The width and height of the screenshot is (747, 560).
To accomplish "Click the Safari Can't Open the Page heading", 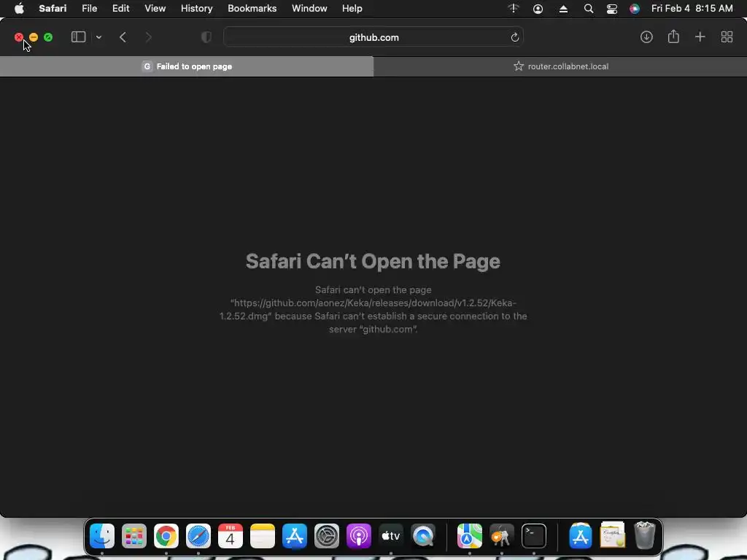I will [373, 262].
